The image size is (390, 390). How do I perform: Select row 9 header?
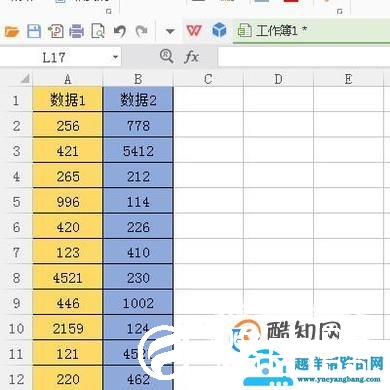16,303
